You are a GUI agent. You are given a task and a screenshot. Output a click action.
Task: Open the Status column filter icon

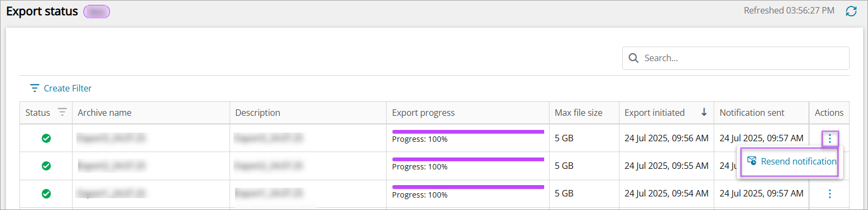pos(62,112)
